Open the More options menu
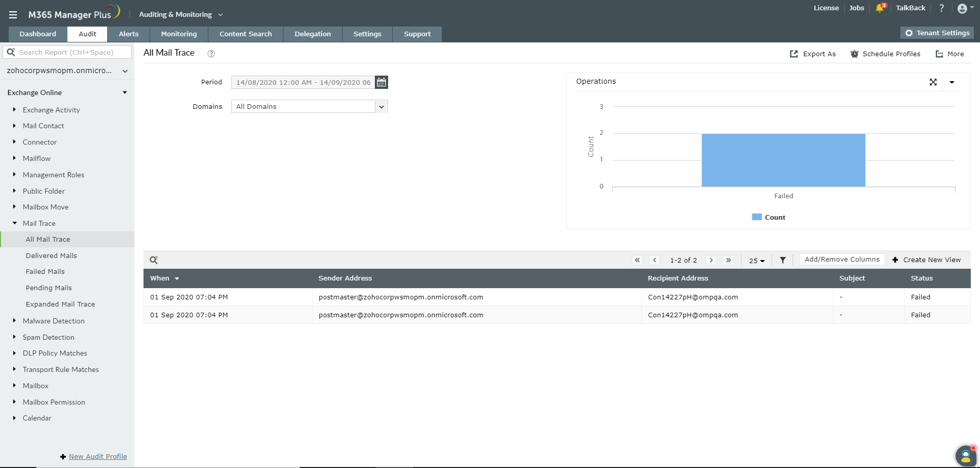 tap(950, 54)
